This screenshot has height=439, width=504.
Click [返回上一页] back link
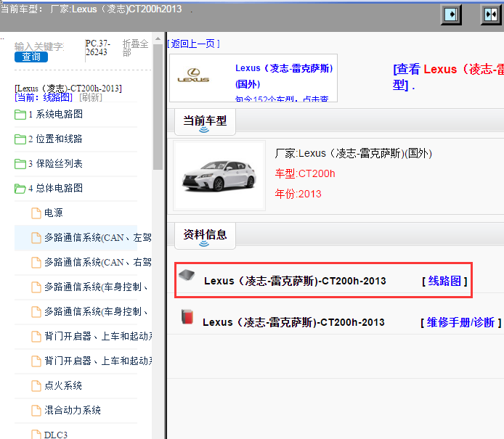pyautogui.click(x=193, y=44)
